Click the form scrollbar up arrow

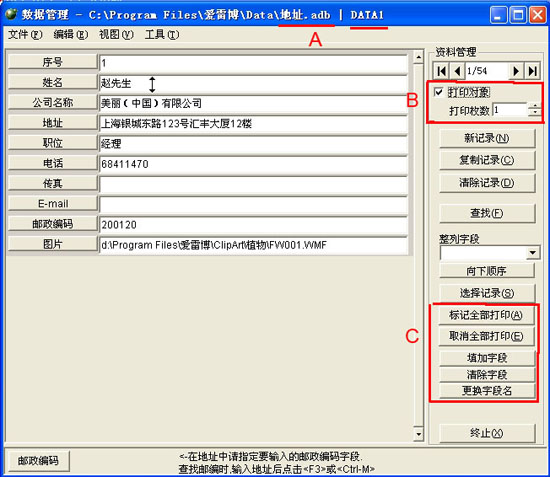(x=418, y=57)
